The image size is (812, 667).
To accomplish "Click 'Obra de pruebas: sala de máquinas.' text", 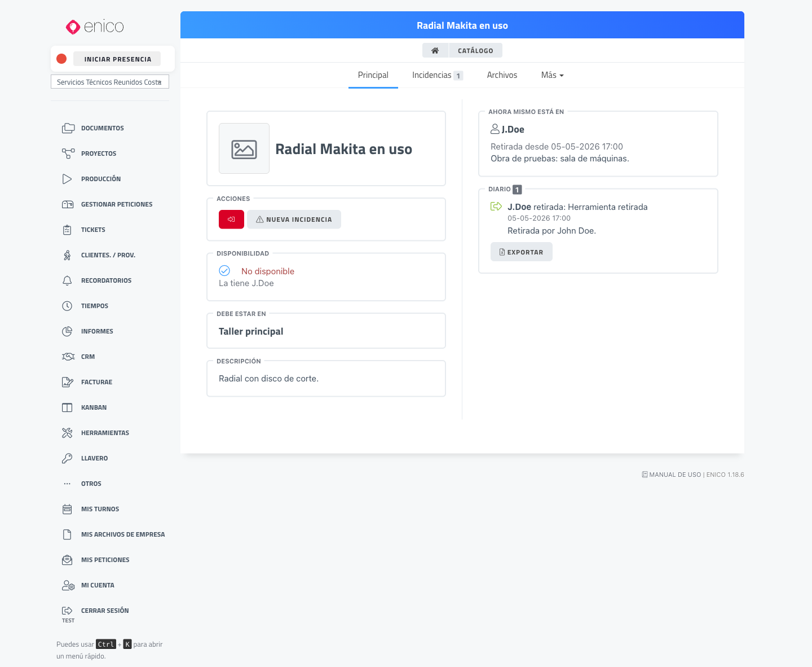I will point(560,159).
